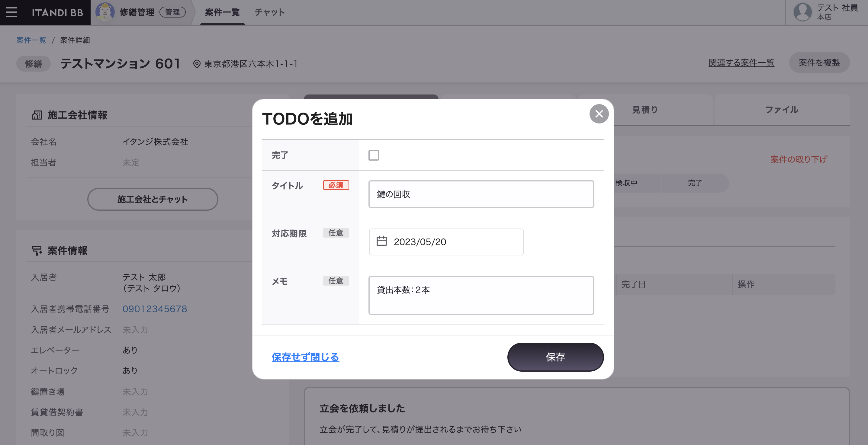Screen dimensions: 868x445
Task: Click the 案件情報 paint roller icon
Action: (x=37, y=251)
